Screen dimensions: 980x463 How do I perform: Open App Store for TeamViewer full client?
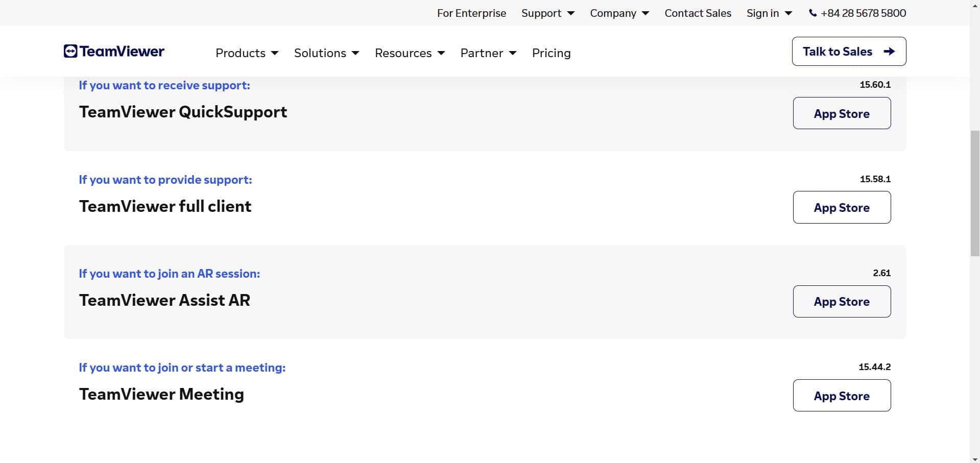coord(842,207)
